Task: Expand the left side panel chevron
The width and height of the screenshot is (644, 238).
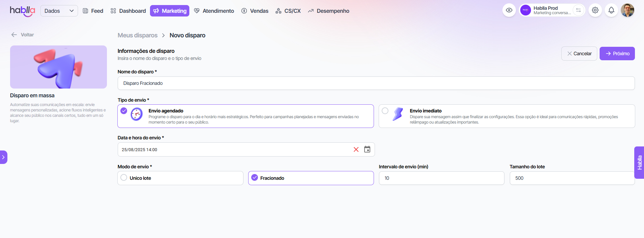Action: pyautogui.click(x=3, y=157)
